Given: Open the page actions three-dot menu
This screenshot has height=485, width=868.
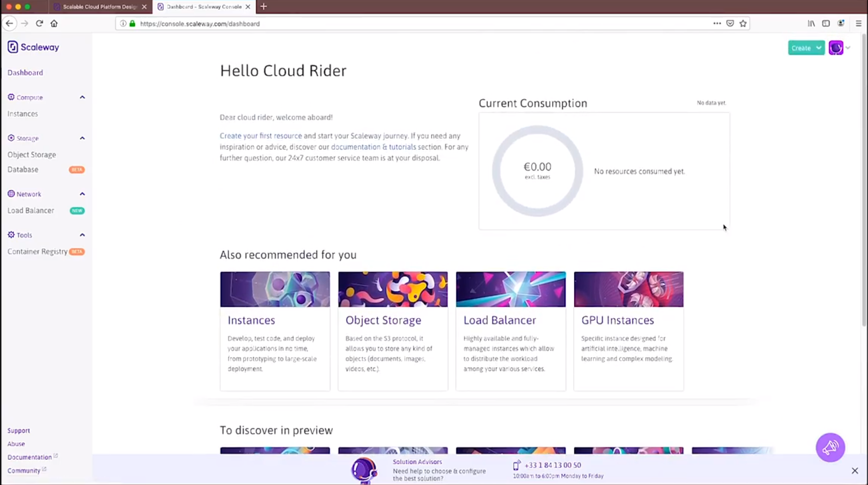Looking at the screenshot, I should pyautogui.click(x=717, y=24).
